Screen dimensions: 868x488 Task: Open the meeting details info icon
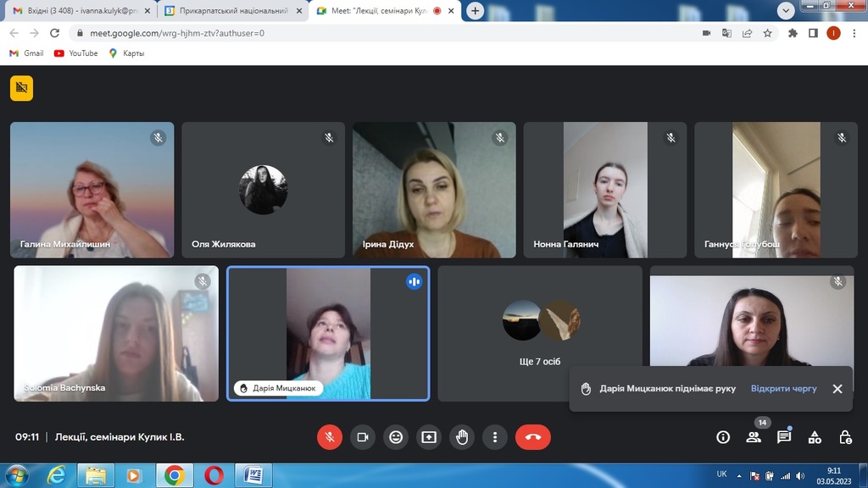723,437
